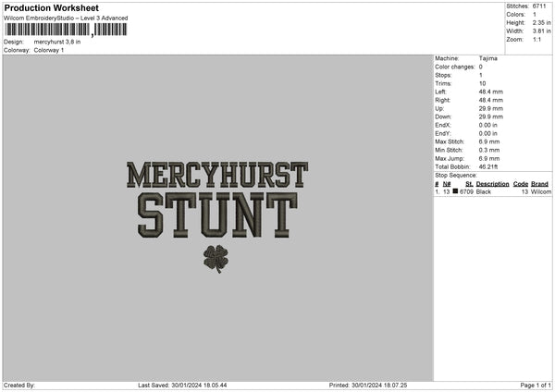Click the Code column header
The height and width of the screenshot is (392, 555).
click(521, 184)
